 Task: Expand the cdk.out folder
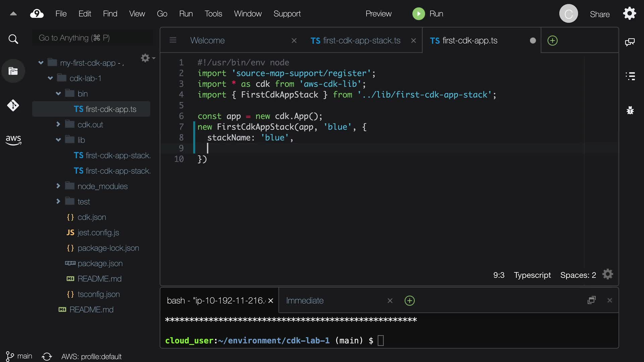coord(58,124)
